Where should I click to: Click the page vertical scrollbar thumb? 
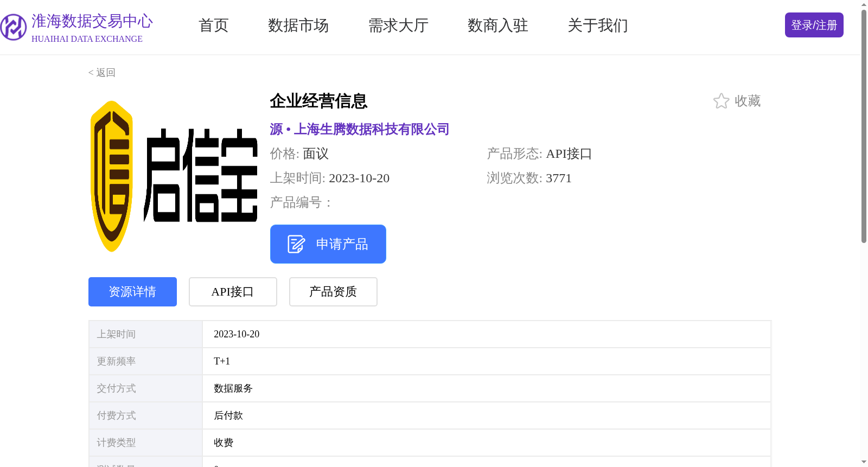pyautogui.click(x=864, y=126)
